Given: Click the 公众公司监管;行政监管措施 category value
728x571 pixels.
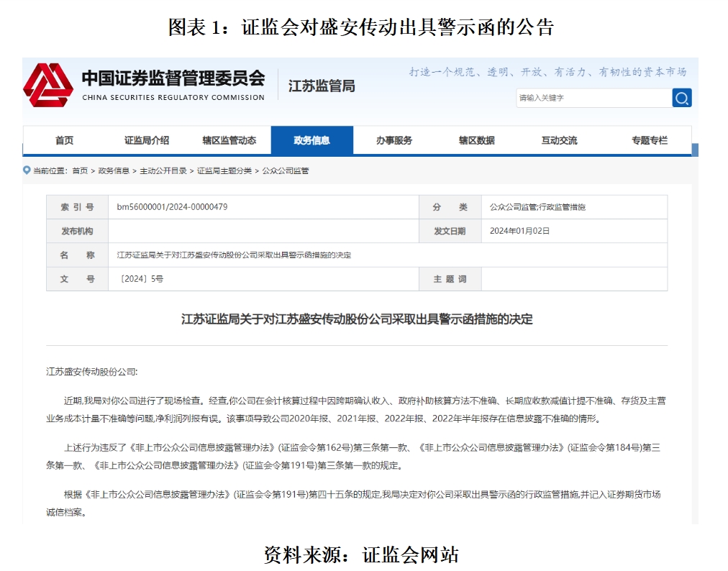Looking at the screenshot, I should 537,207.
